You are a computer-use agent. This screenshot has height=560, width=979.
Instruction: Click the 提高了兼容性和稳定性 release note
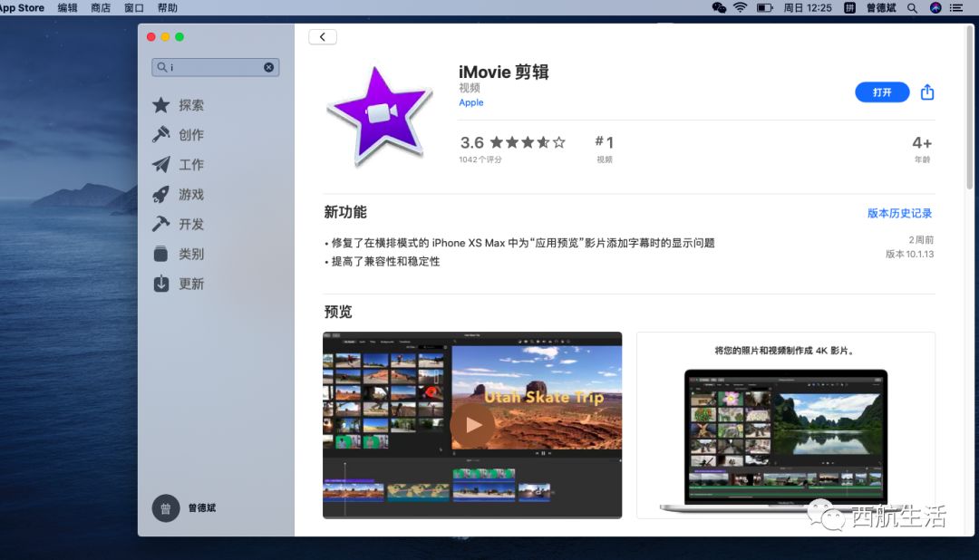(x=385, y=262)
